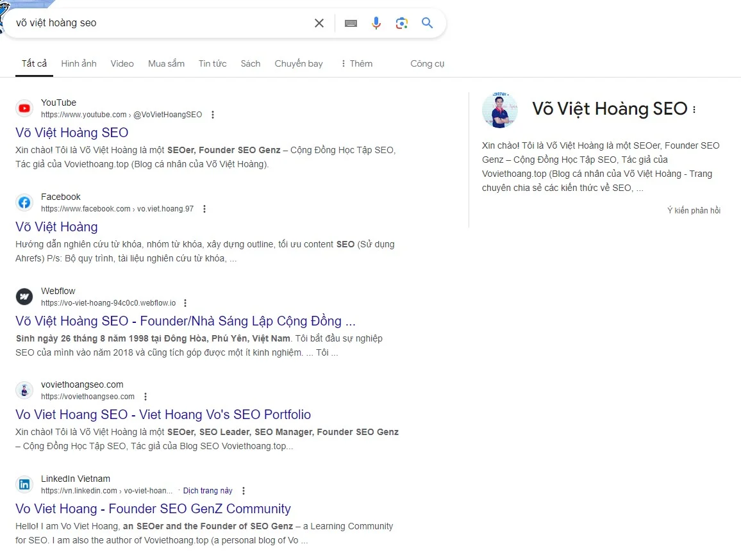
Task: Expand the Thêm menu
Action: (x=357, y=63)
